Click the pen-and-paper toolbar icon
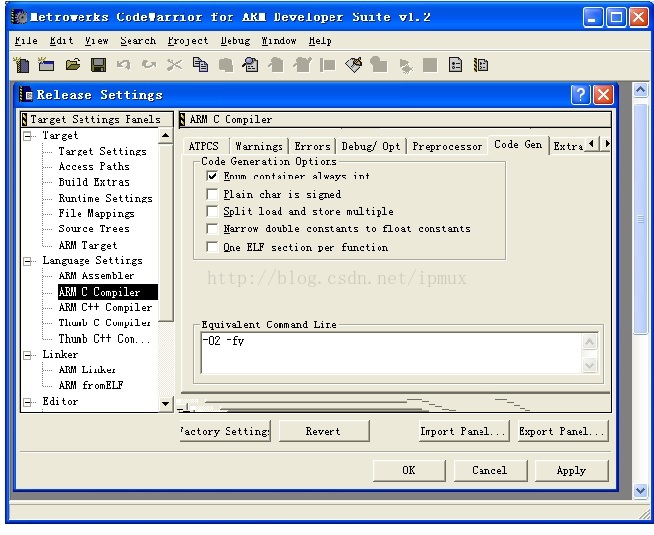The height and width of the screenshot is (535, 654). click(354, 65)
